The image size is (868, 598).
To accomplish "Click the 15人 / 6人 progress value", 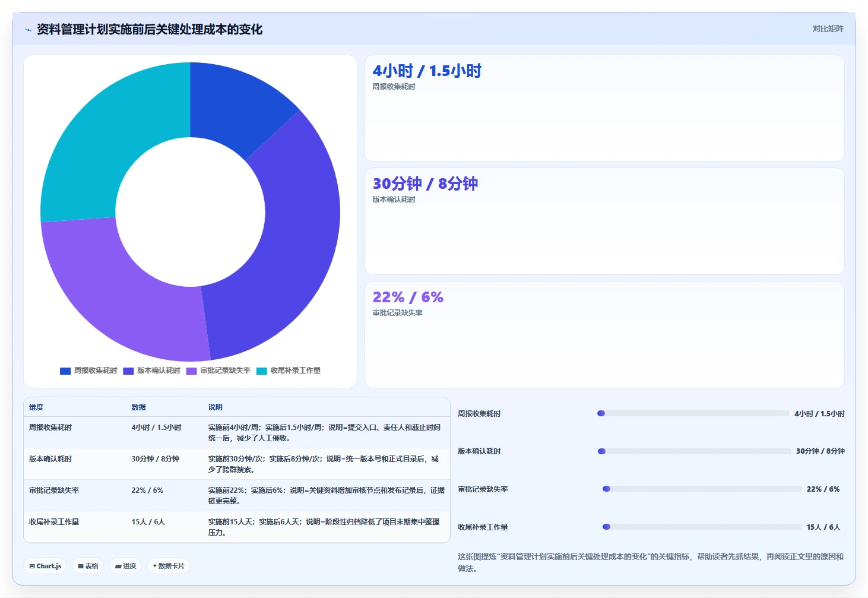I will [x=823, y=527].
